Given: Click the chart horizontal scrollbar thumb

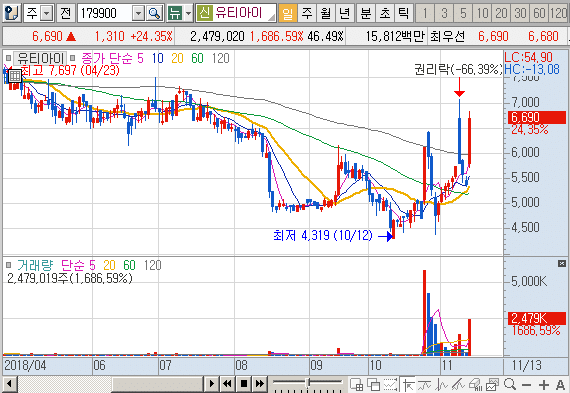Looking at the screenshot, I should tap(157, 384).
